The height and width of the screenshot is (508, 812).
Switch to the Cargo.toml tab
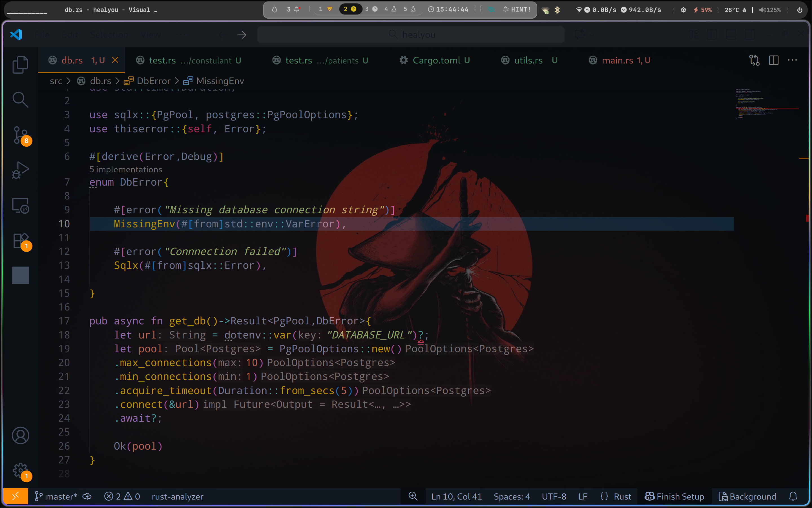pyautogui.click(x=436, y=60)
